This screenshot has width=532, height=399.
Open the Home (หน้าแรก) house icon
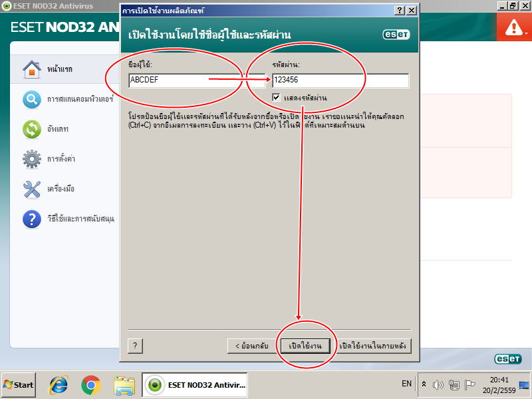coord(32,69)
